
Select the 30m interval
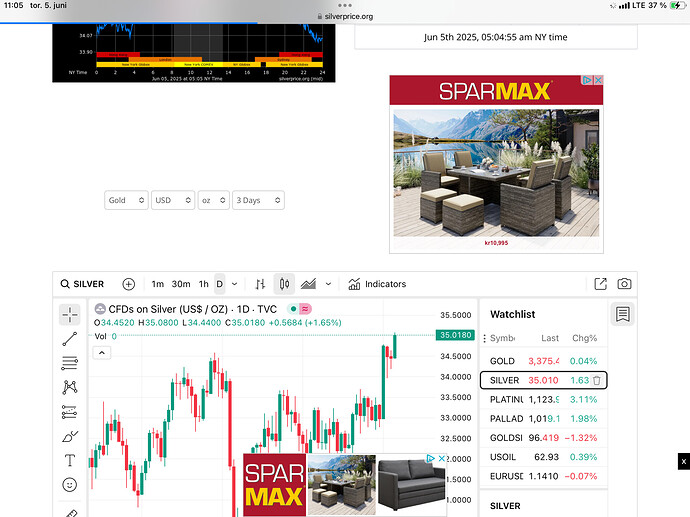(181, 284)
